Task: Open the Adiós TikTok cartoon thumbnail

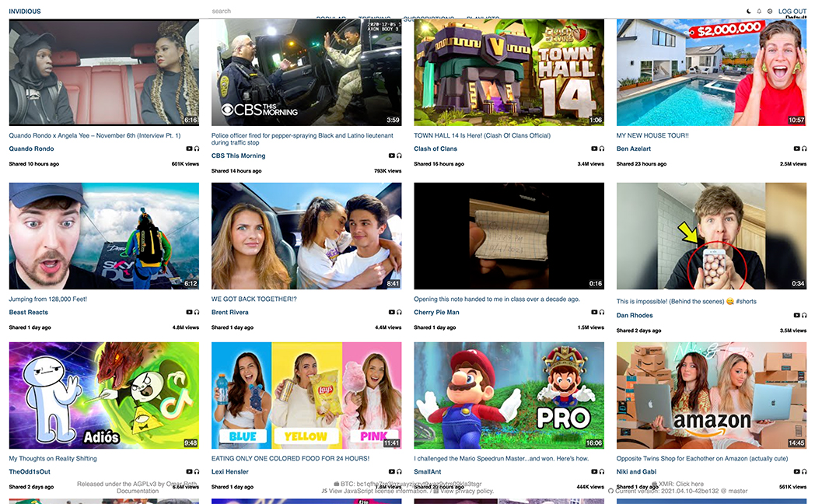Action: 103,395
